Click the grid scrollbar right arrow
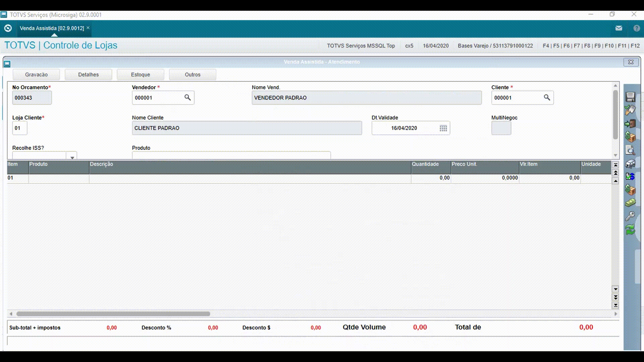This screenshot has height=362, width=644. coord(616,314)
